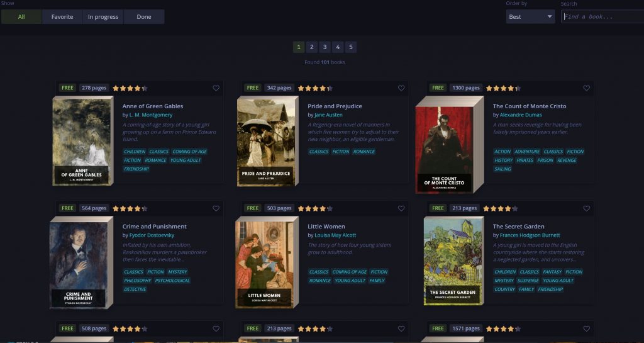Open Pride and Prejudice book cover
The width and height of the screenshot is (644, 343).
pos(267,142)
